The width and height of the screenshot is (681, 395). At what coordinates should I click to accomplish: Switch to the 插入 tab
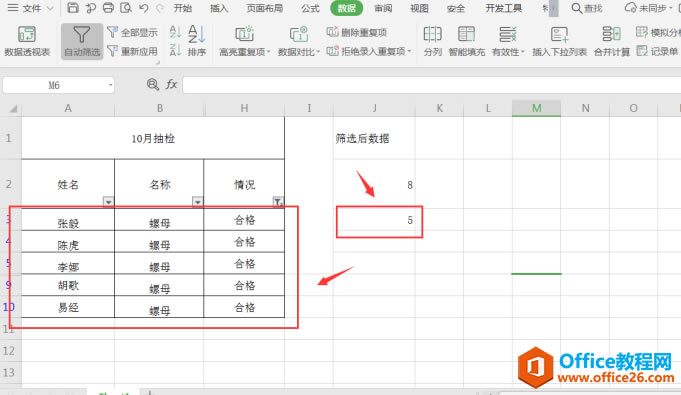(x=219, y=8)
